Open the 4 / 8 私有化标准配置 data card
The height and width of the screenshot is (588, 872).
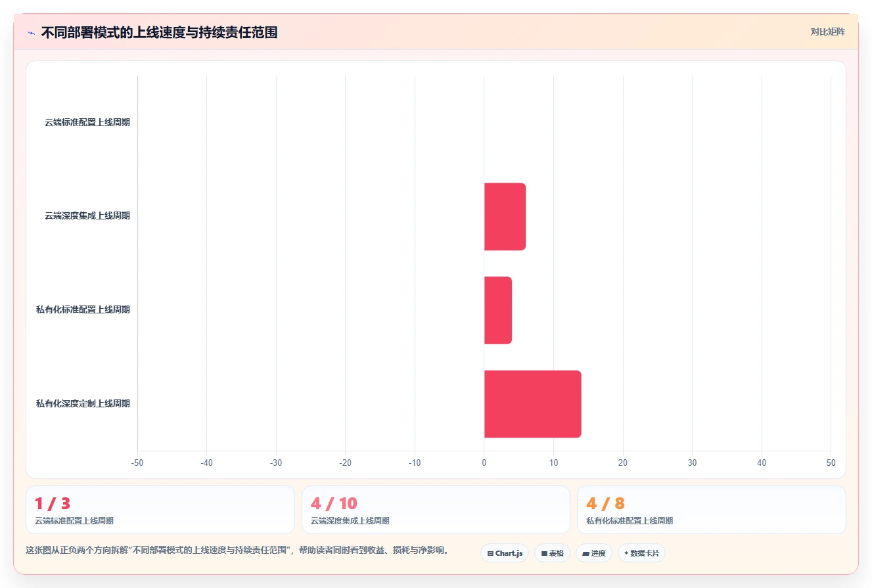[711, 510]
